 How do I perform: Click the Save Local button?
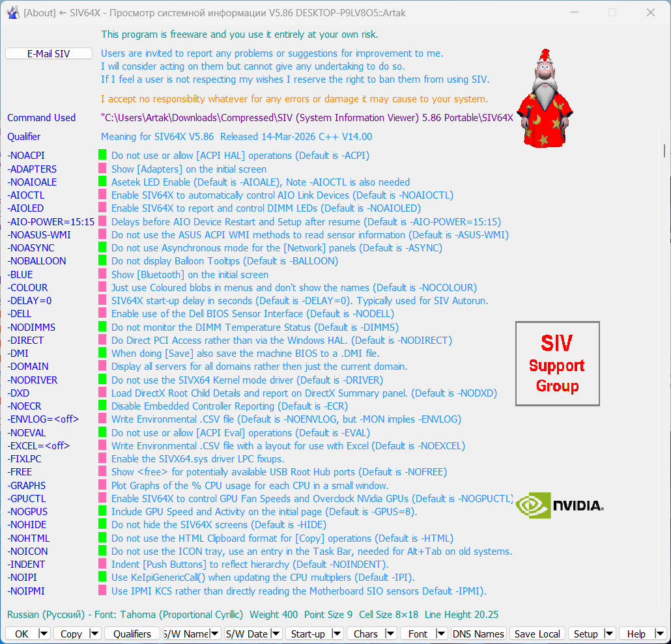(537, 634)
